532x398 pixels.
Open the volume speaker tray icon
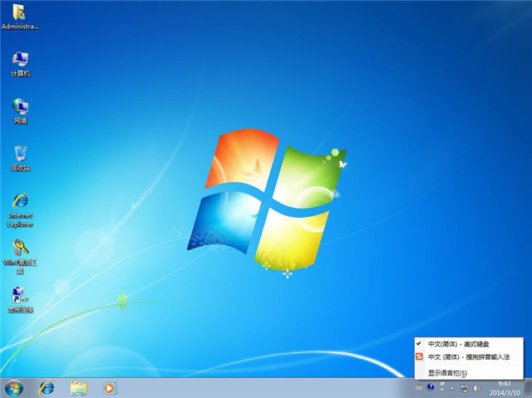click(x=476, y=388)
